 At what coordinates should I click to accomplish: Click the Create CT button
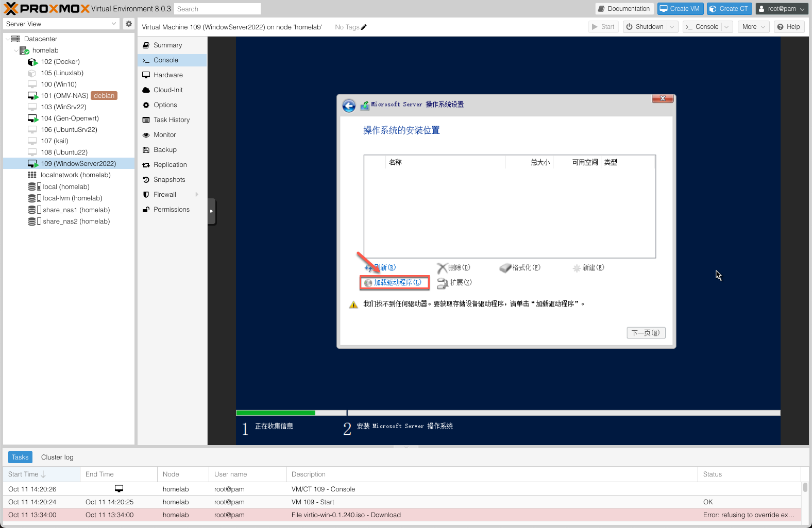pos(729,9)
